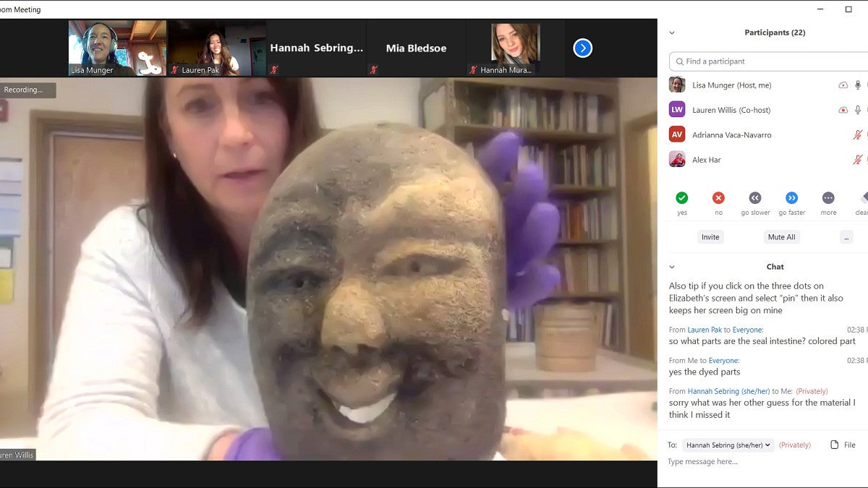Click the Invite button
Screen dimensions: 868x488
point(710,237)
